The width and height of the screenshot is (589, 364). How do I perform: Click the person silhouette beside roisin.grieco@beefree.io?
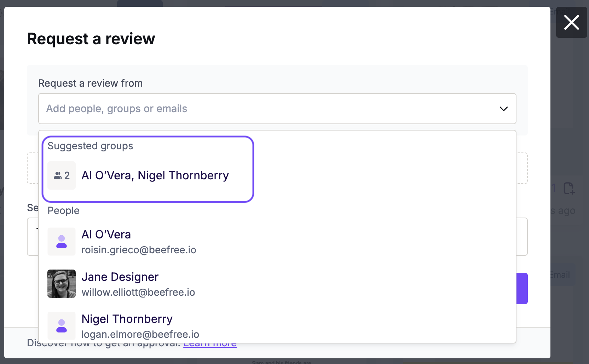(61, 242)
